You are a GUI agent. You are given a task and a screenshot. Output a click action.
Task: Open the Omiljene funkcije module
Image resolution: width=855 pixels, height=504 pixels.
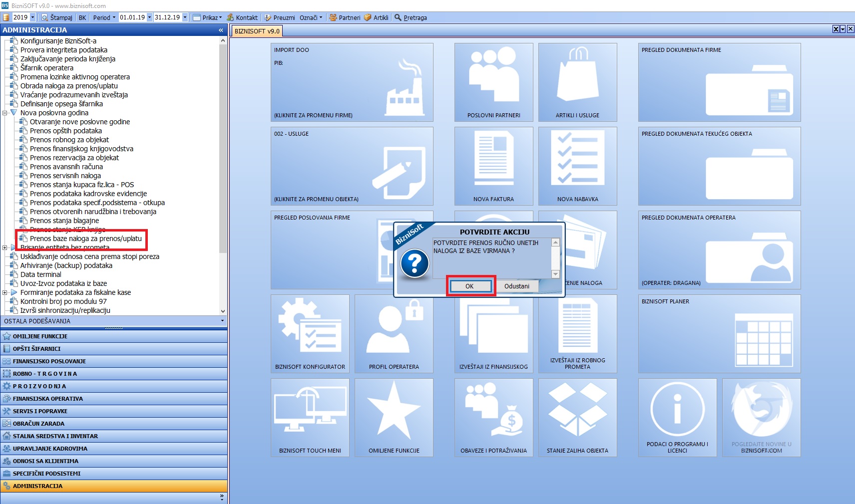114,336
